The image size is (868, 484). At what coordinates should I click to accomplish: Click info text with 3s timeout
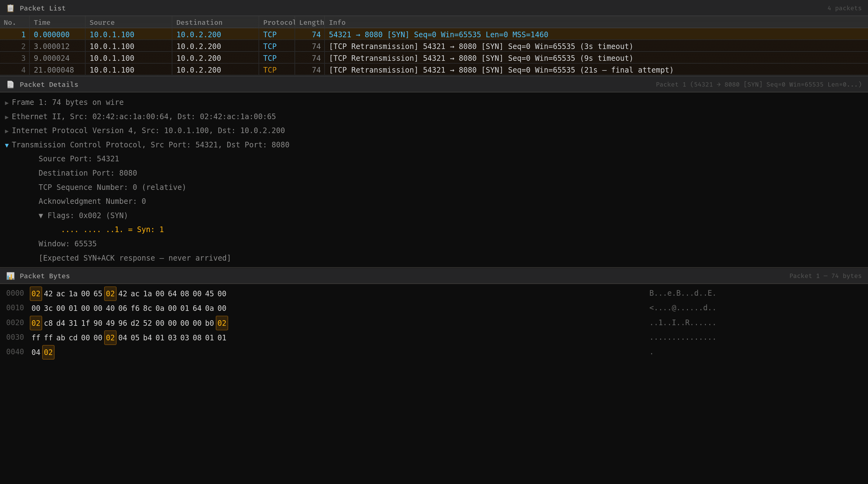(481, 46)
